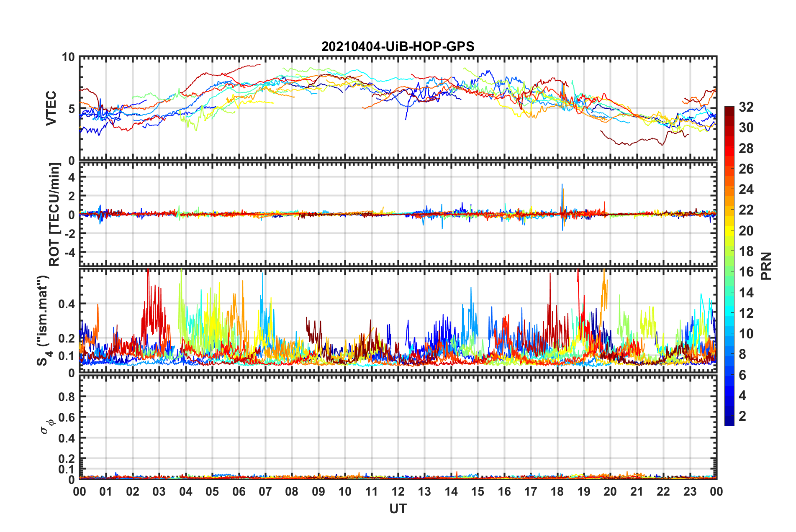The width and height of the screenshot is (796, 532).
Task: Click the "18" hour tick on the UT axis
Action: point(557,491)
